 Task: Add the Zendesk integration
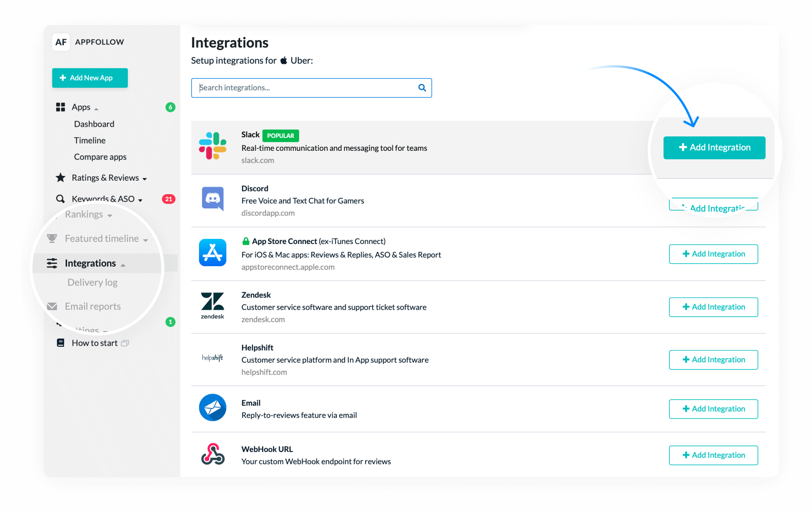tap(714, 307)
